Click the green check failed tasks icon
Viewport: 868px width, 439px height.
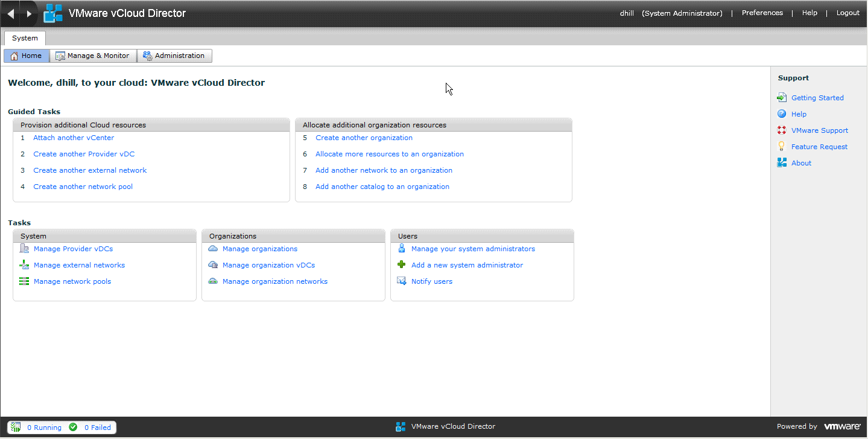(73, 428)
